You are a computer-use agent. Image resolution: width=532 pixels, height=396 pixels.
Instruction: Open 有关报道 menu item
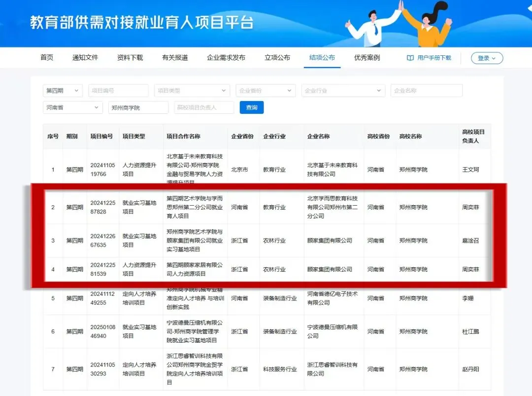175,57
